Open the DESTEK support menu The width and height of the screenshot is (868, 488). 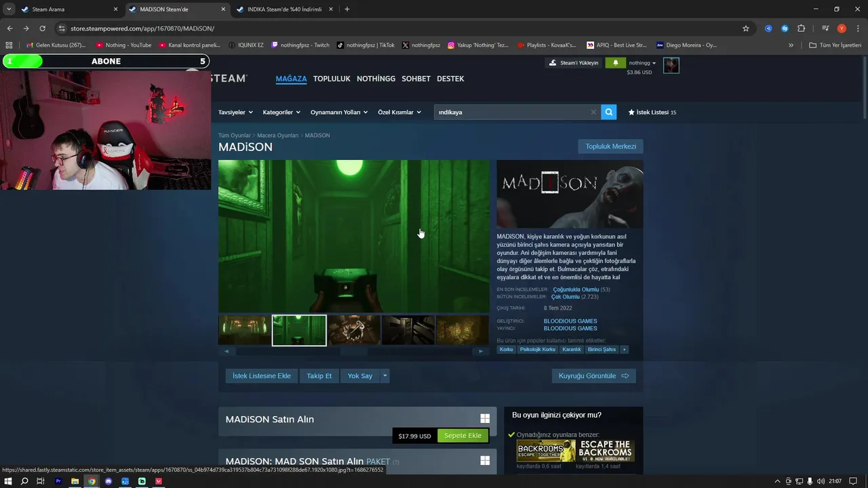tap(450, 79)
